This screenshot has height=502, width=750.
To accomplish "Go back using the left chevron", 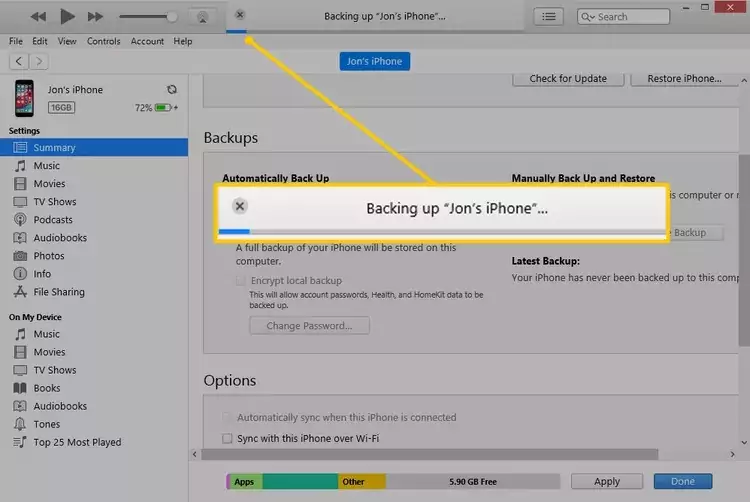I will point(18,62).
